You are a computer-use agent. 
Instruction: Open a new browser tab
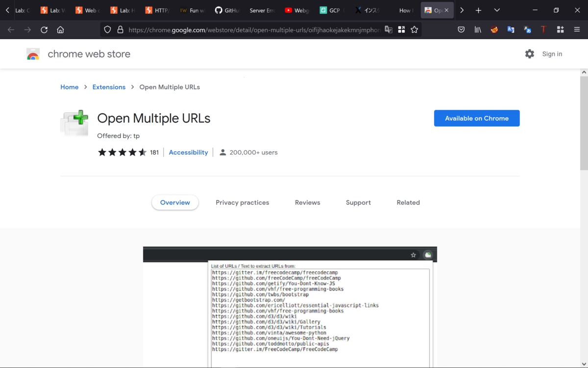[478, 10]
